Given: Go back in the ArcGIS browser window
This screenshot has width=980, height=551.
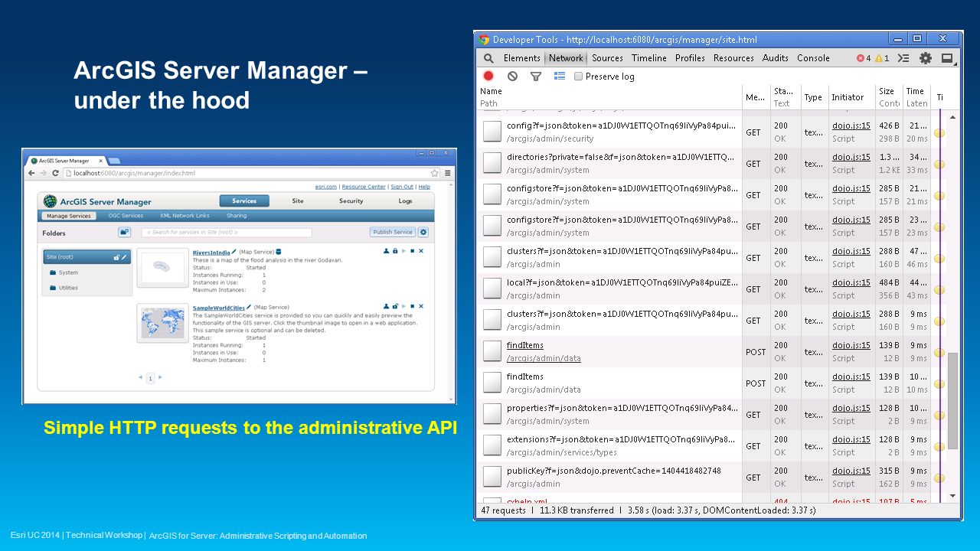Looking at the screenshot, I should coord(32,173).
